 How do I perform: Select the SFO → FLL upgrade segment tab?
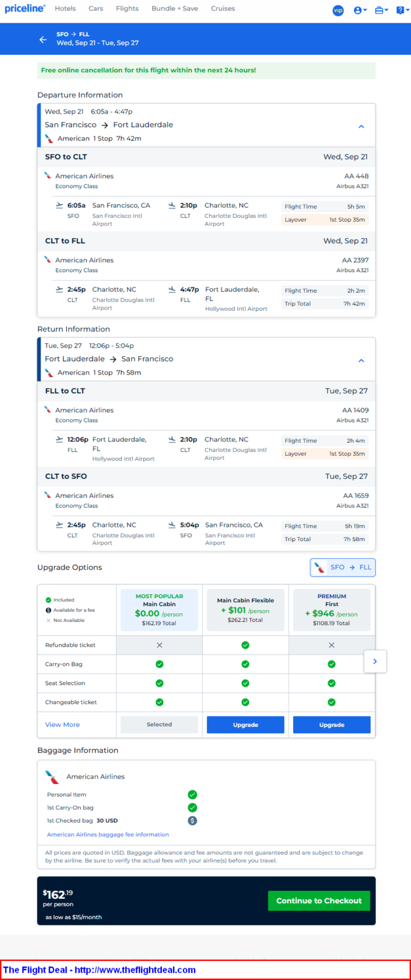342,567
